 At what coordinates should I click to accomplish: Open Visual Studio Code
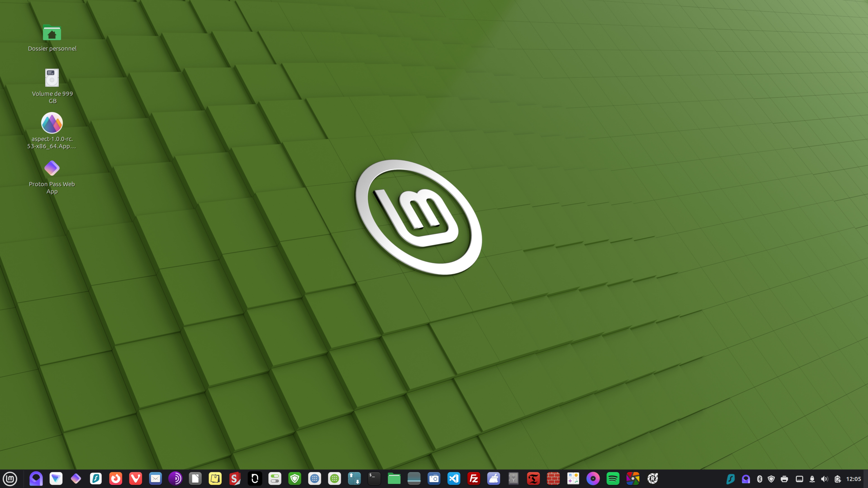click(454, 479)
